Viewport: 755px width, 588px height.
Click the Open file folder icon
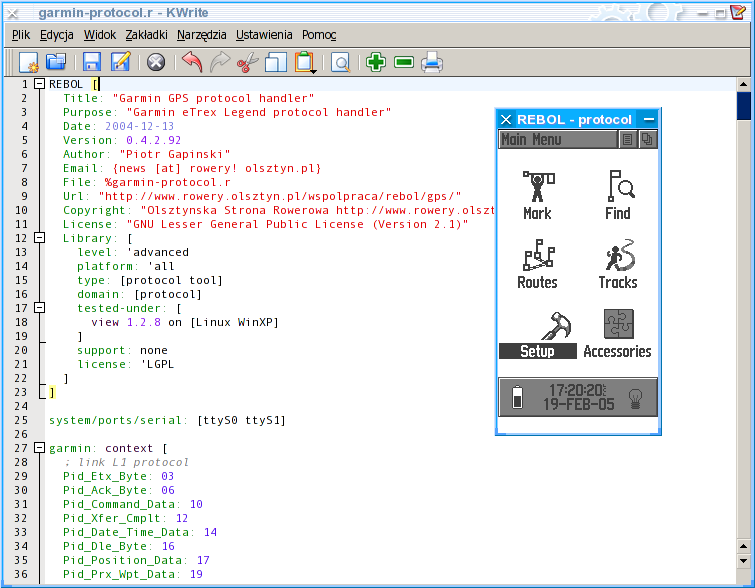click(56, 62)
